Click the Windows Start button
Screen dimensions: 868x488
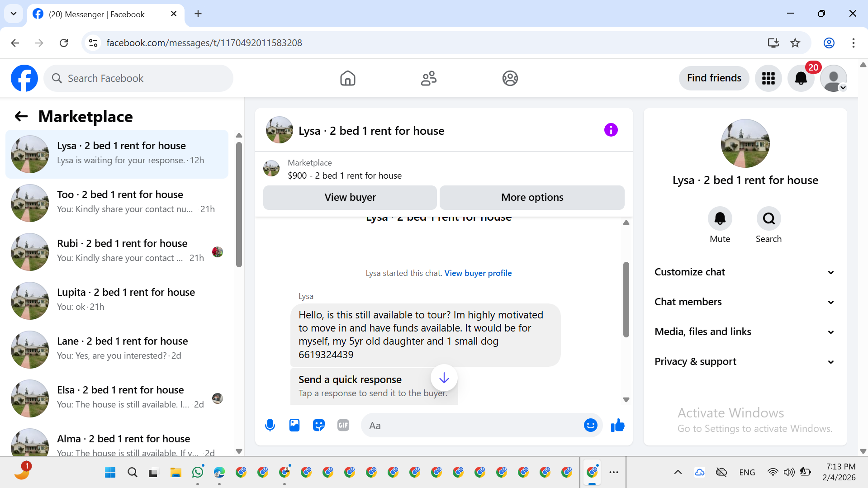110,473
